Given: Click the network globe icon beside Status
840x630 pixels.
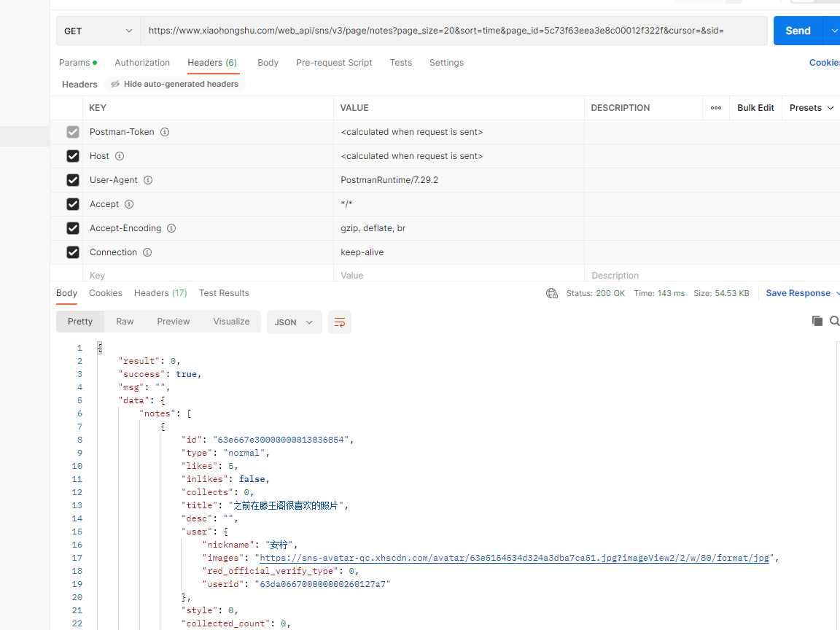Looking at the screenshot, I should pyautogui.click(x=552, y=293).
